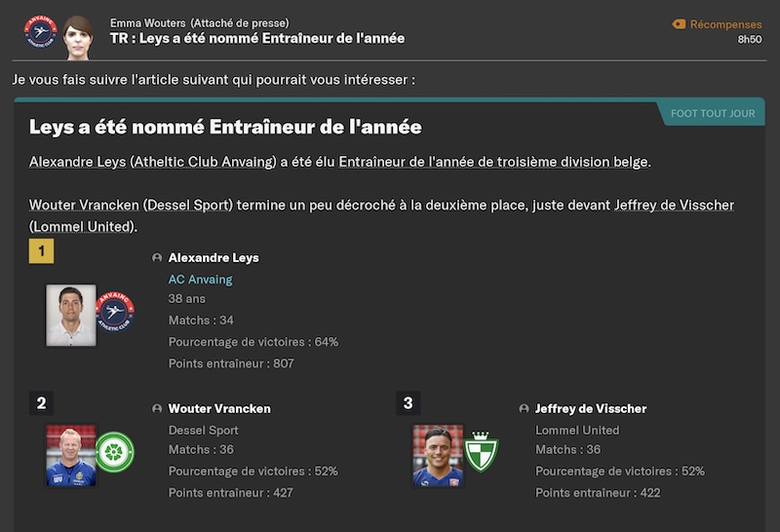Open Emma Wouters press officer portrait

[x=78, y=38]
